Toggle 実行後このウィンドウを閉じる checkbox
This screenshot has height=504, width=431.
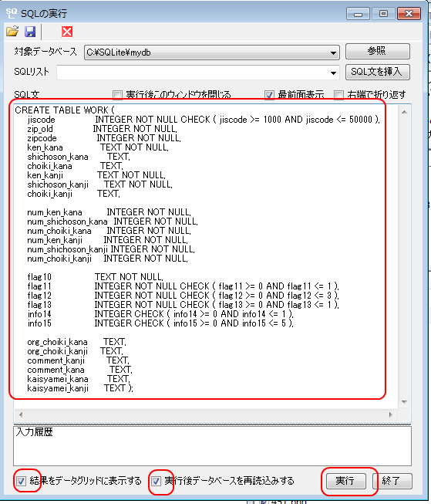click(117, 95)
